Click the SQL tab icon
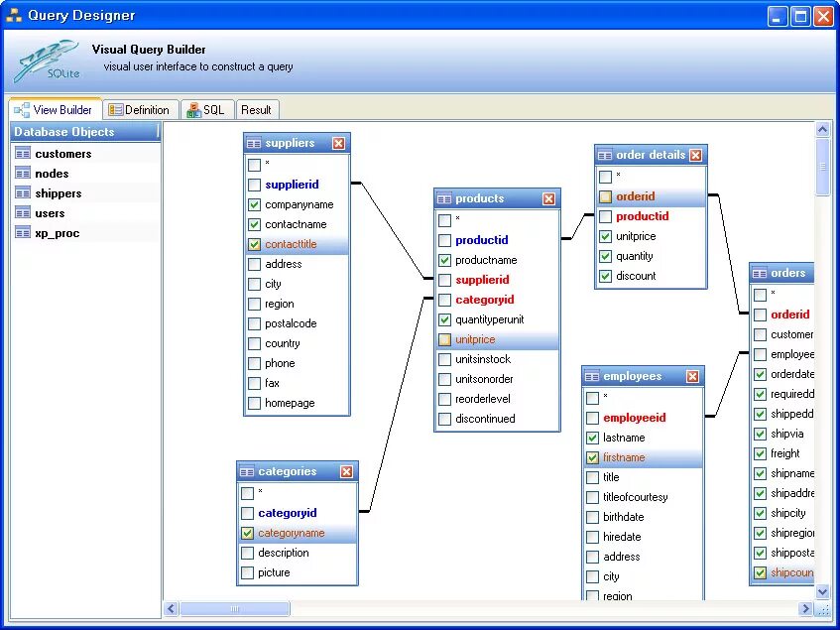The width and height of the screenshot is (840, 630). 193,110
